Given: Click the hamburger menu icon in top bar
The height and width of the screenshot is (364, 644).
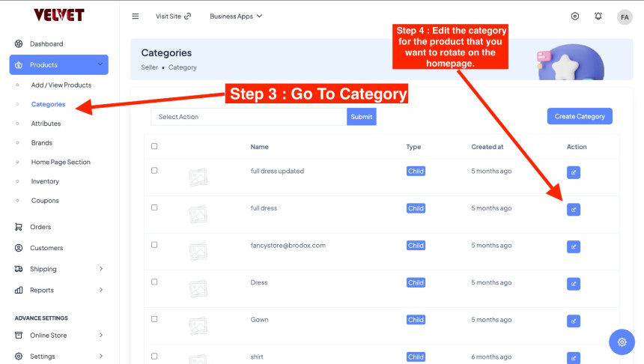Looking at the screenshot, I should [136, 16].
